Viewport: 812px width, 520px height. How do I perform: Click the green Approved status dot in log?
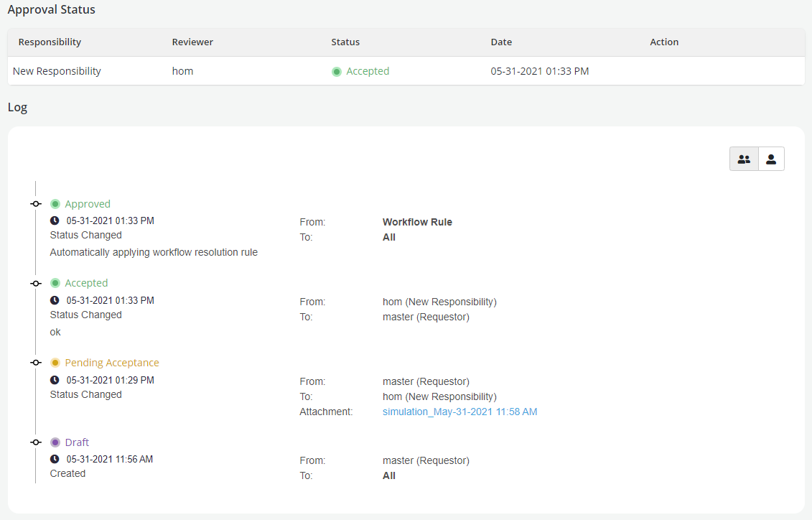(55, 204)
